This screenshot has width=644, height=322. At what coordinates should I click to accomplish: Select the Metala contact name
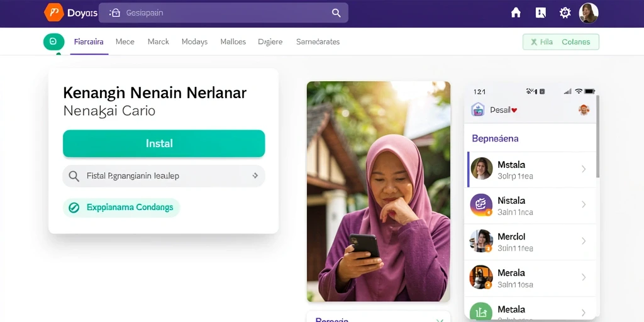click(x=511, y=309)
